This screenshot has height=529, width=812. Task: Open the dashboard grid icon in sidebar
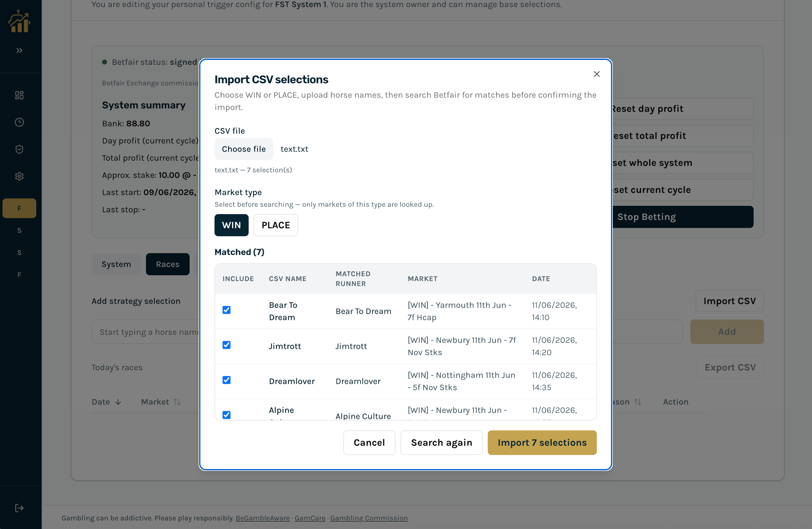pyautogui.click(x=19, y=95)
